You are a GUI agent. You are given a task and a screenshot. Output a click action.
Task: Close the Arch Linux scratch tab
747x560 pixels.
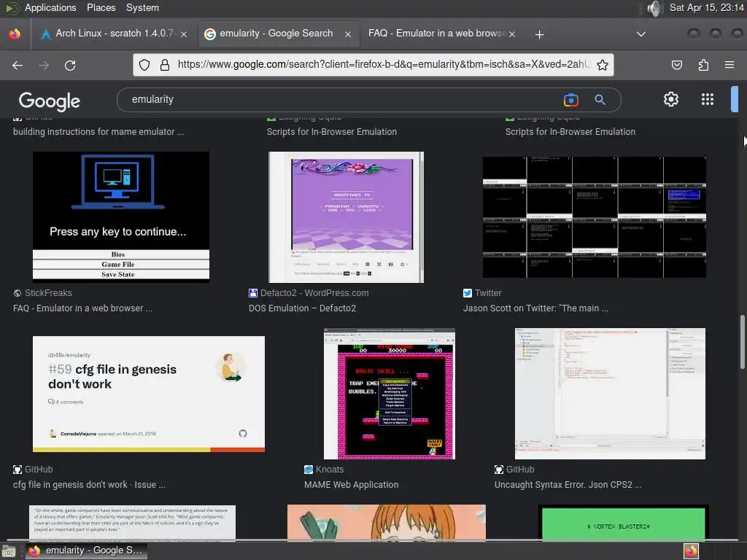click(x=184, y=34)
